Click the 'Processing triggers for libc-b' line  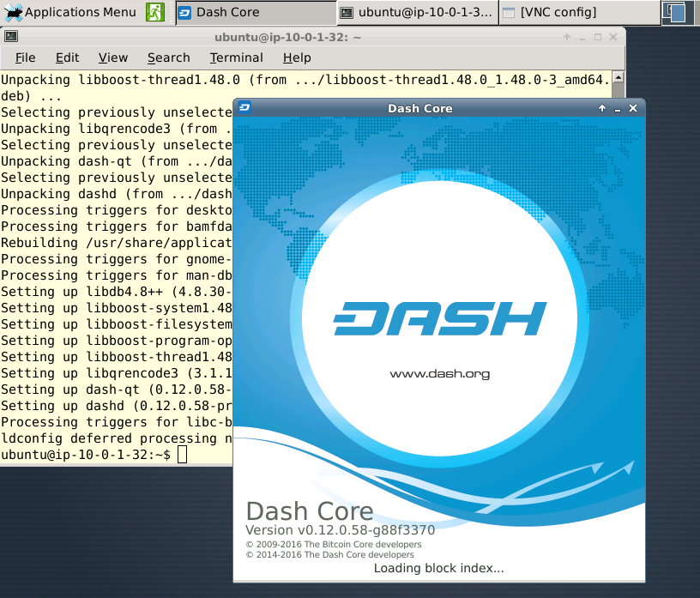point(117,422)
